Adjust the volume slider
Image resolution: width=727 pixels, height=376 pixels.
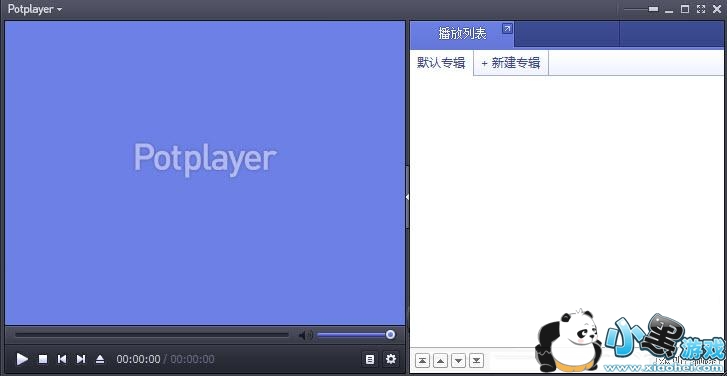(356, 334)
